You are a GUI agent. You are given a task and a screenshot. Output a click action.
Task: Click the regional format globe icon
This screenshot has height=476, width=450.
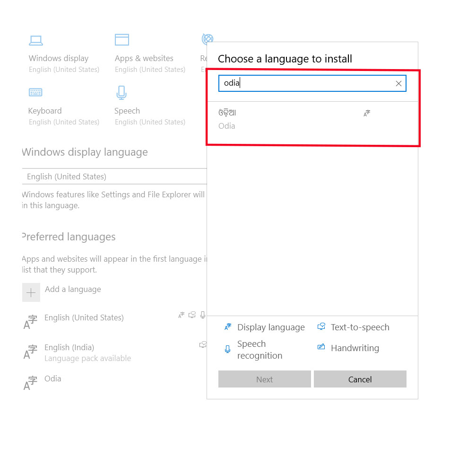208,39
